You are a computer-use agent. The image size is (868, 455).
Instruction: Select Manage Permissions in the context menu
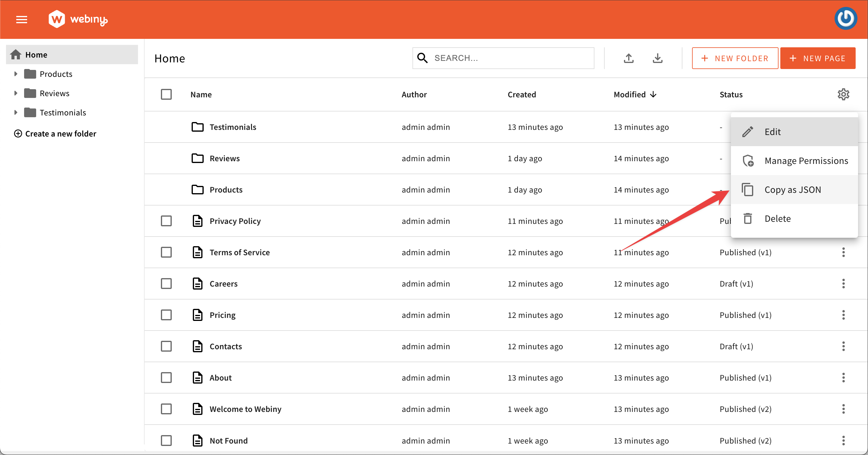coord(806,161)
